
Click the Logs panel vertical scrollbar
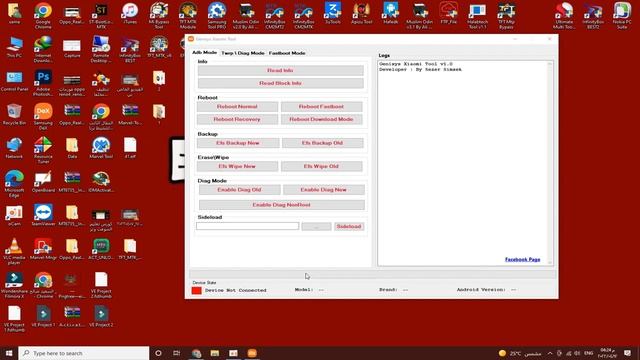(x=550, y=163)
